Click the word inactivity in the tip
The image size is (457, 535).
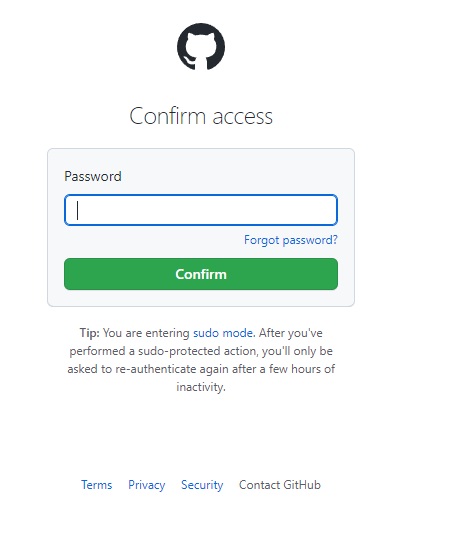(x=201, y=387)
